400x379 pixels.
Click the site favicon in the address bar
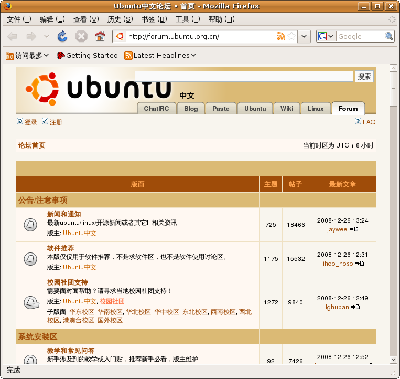(119, 36)
